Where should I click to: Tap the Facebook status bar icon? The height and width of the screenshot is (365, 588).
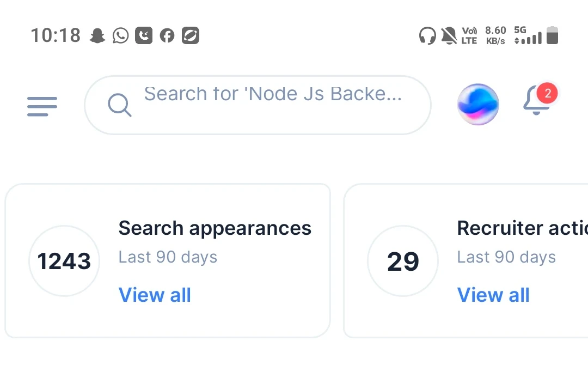(x=167, y=36)
